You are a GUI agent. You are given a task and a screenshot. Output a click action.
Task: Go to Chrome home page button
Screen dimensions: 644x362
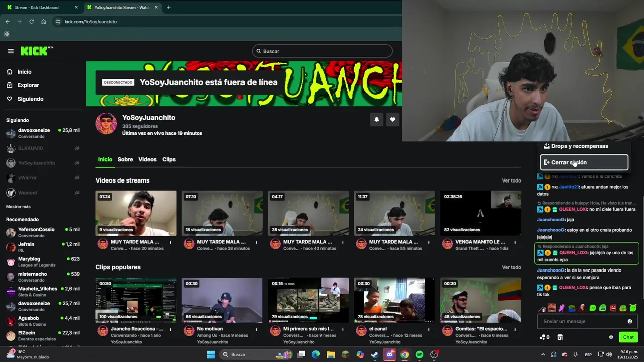[x=44, y=22]
